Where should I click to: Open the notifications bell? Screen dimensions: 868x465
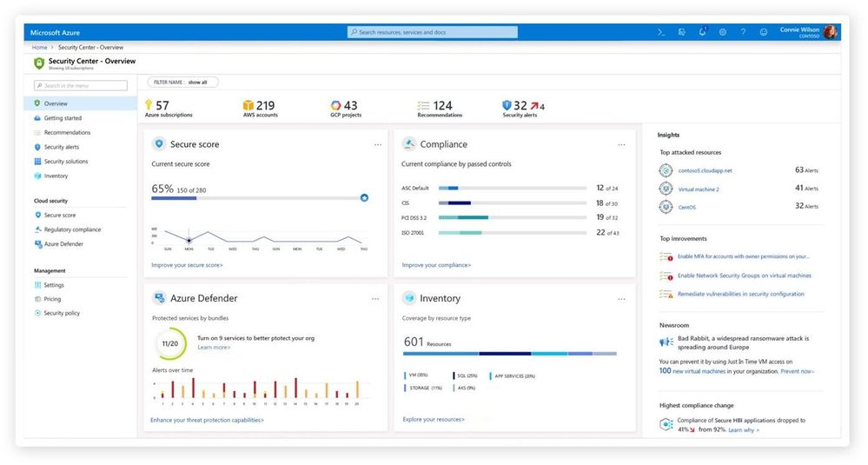tap(702, 31)
